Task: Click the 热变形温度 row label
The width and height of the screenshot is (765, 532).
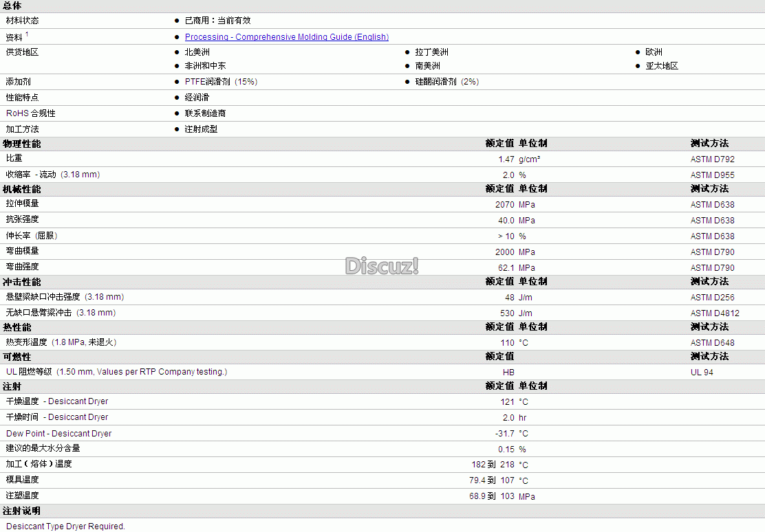Action: coord(61,342)
